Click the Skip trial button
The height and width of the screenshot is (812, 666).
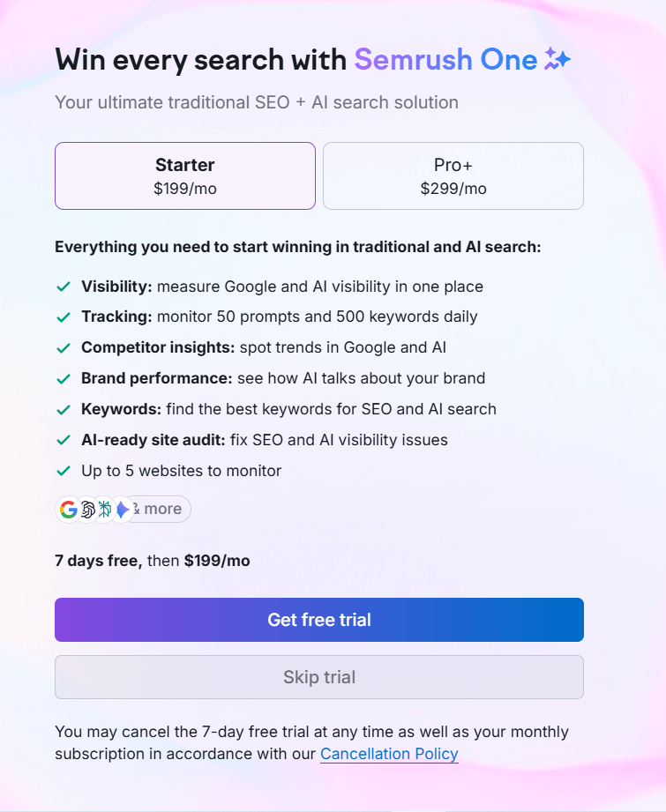coord(318,676)
